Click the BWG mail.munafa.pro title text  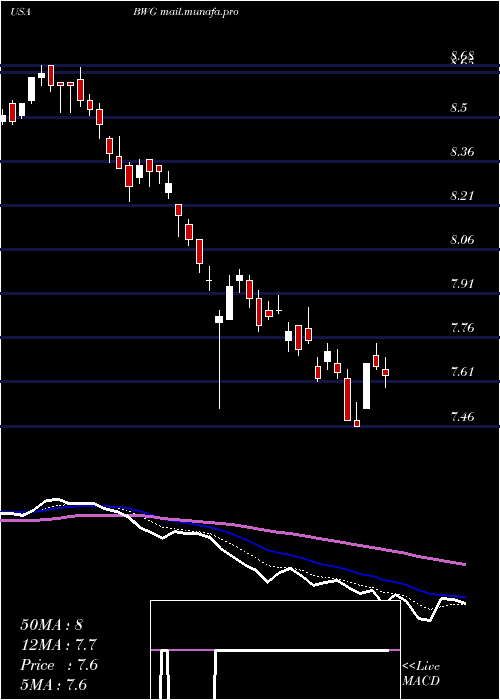[185, 12]
